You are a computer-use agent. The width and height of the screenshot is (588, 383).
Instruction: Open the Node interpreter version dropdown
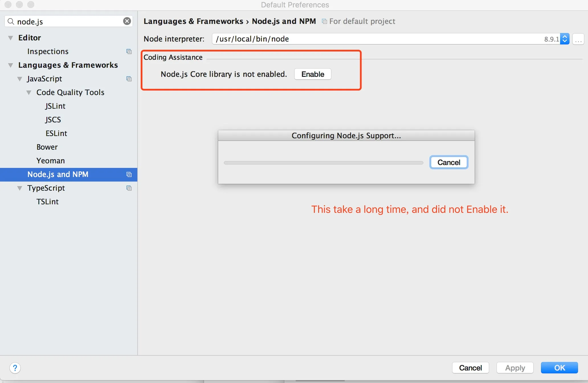point(565,39)
